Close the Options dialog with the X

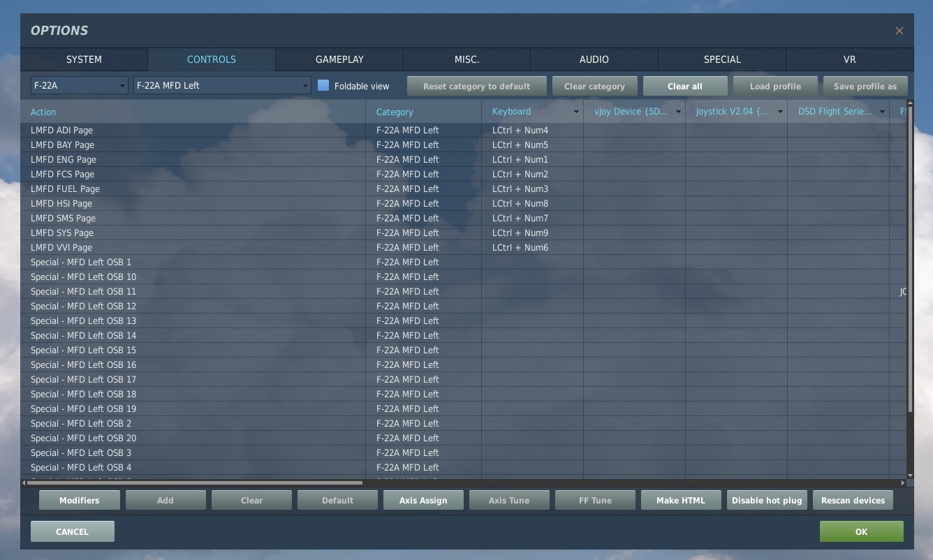[899, 31]
